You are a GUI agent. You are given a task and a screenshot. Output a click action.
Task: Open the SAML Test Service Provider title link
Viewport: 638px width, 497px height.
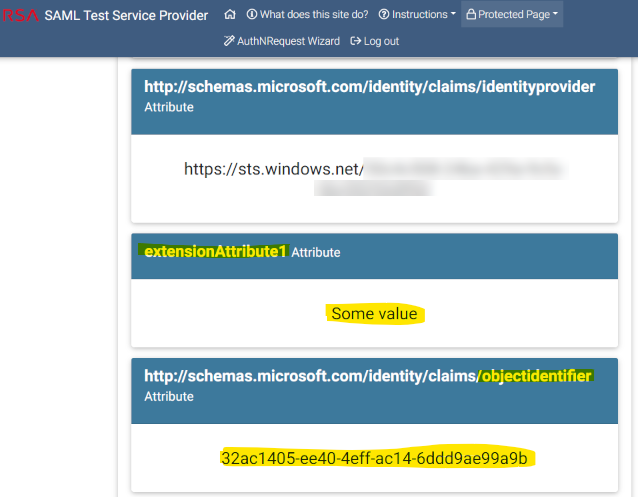click(126, 15)
